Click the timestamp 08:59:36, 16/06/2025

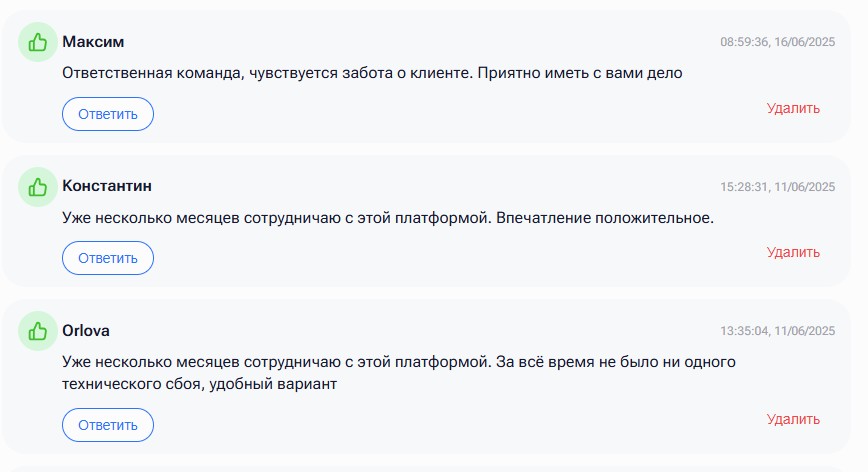click(x=777, y=42)
